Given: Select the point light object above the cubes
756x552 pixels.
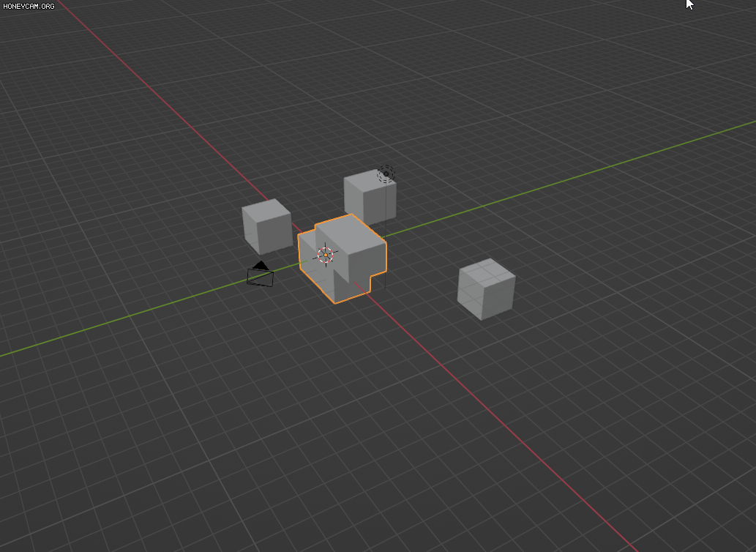Looking at the screenshot, I should [386, 174].
